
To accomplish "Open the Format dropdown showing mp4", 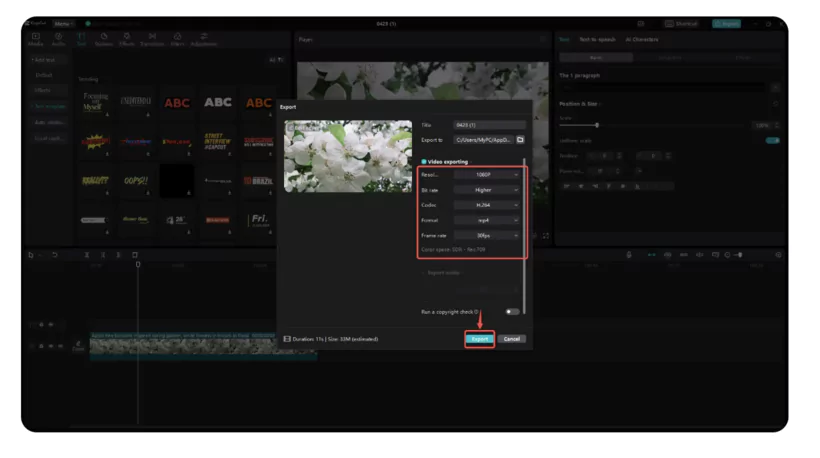I will click(486, 220).
